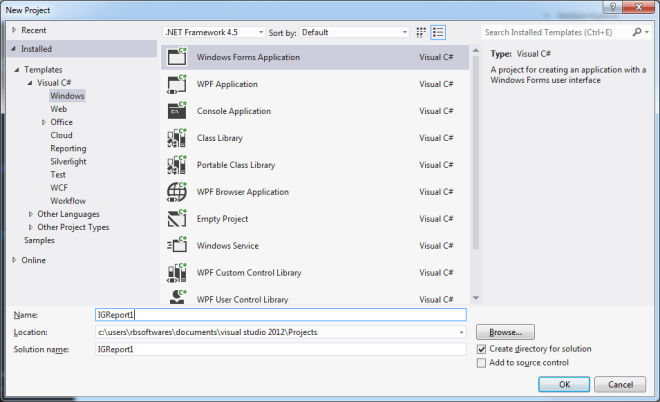The image size is (660, 402).
Task: Open the help question mark button
Action: point(613,7)
